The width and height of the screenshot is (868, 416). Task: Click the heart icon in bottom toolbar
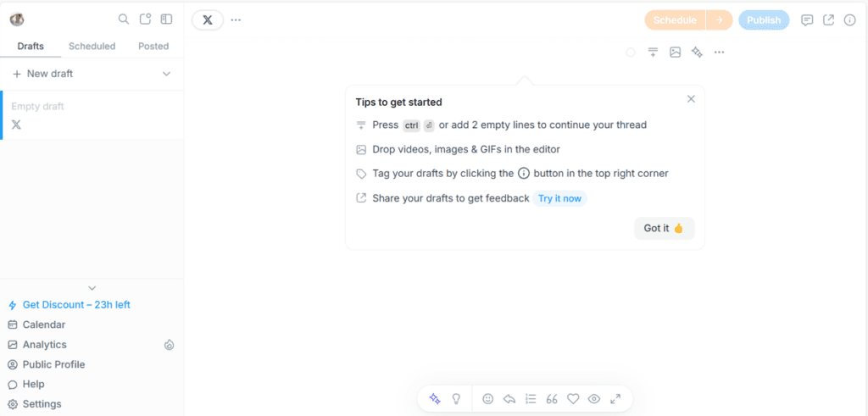573,398
